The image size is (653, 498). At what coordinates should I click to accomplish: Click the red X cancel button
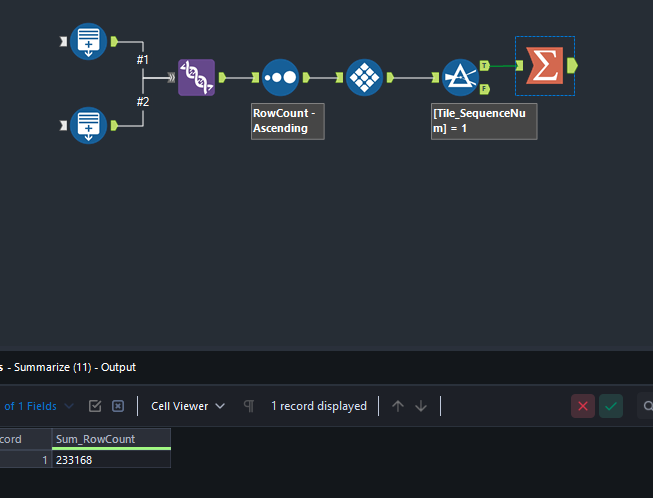click(x=583, y=406)
